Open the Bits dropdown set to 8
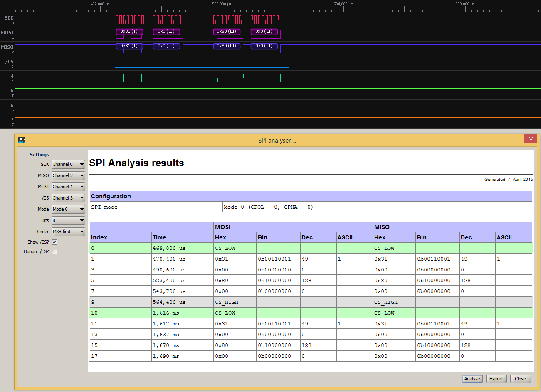Viewport: 541px width, 392px height. coord(68,220)
